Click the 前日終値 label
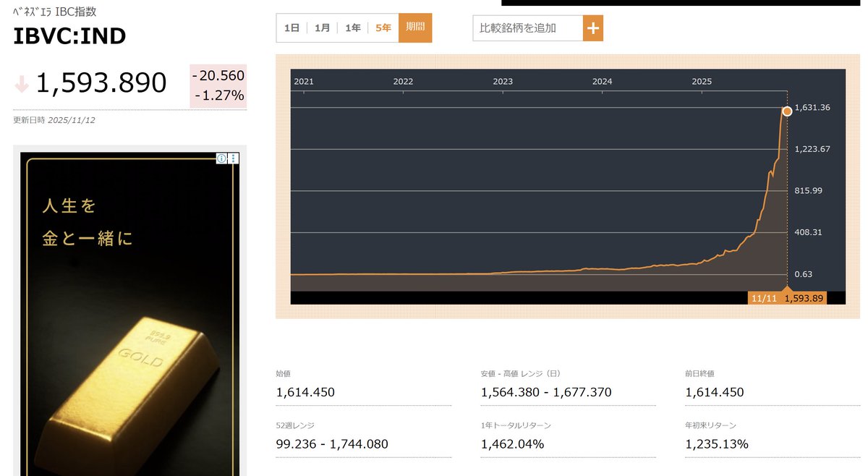 coord(699,374)
